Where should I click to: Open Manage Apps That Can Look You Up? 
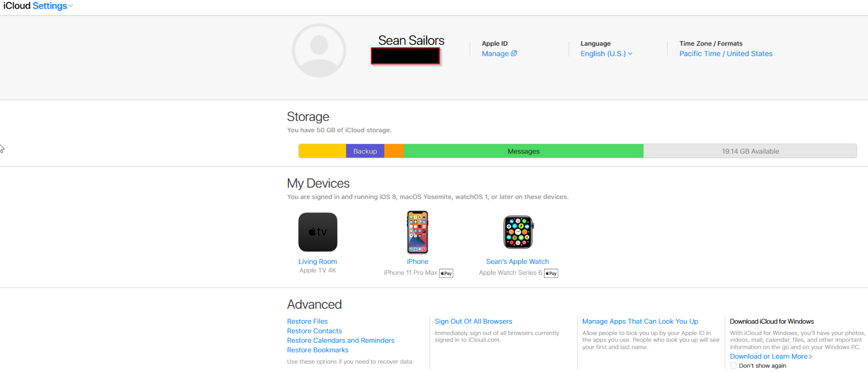640,321
